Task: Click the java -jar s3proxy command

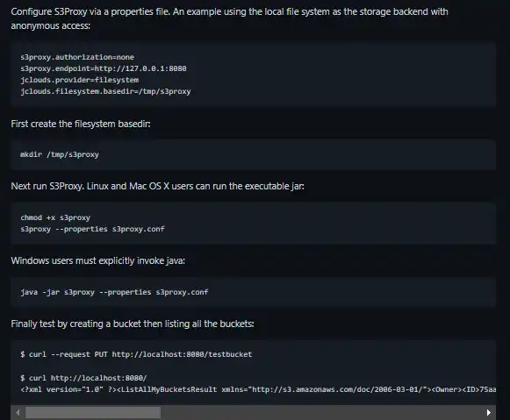Action: click(114, 292)
